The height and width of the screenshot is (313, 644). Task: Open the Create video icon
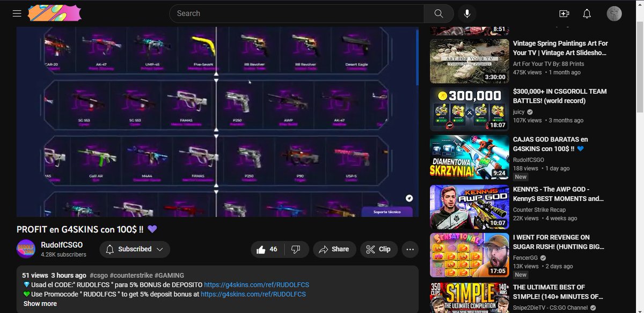[564, 13]
